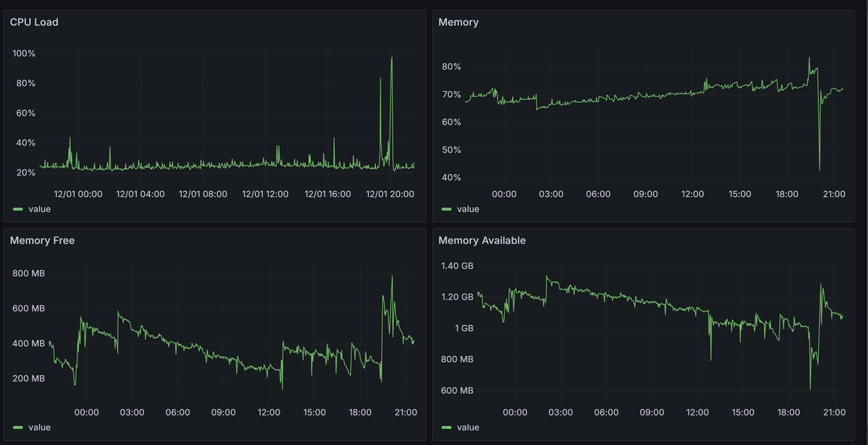
Task: Click the 12/01 12:00 time label
Action: pos(265,194)
